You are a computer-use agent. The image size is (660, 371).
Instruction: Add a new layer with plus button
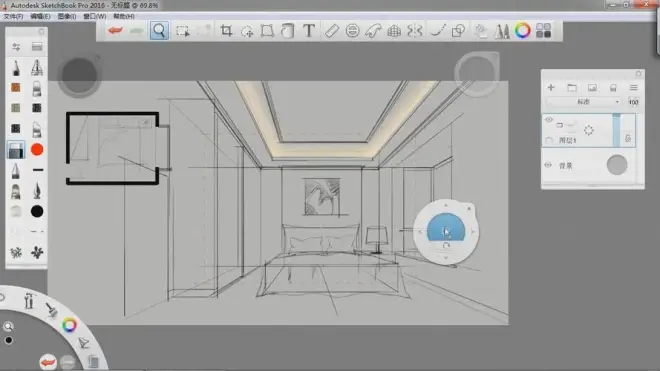pyautogui.click(x=551, y=88)
